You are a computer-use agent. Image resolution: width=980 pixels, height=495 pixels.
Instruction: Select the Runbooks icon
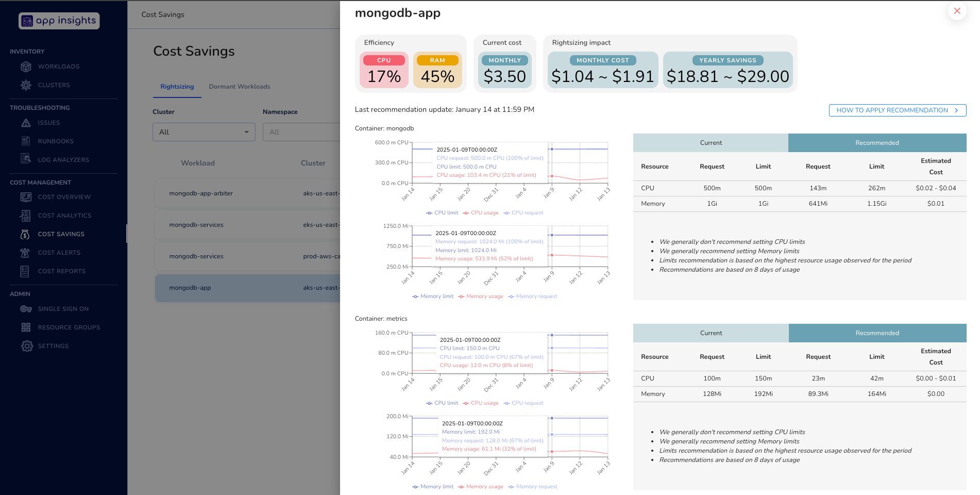(x=26, y=141)
